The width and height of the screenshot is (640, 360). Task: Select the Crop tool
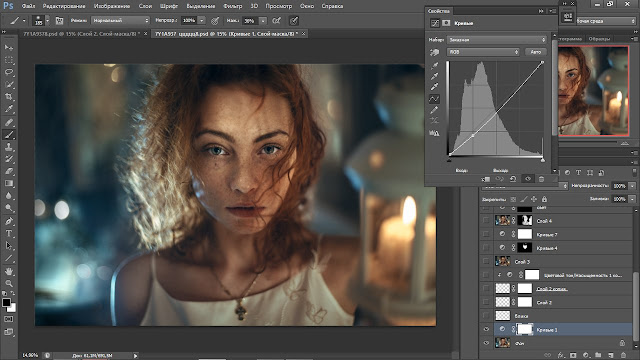point(9,97)
